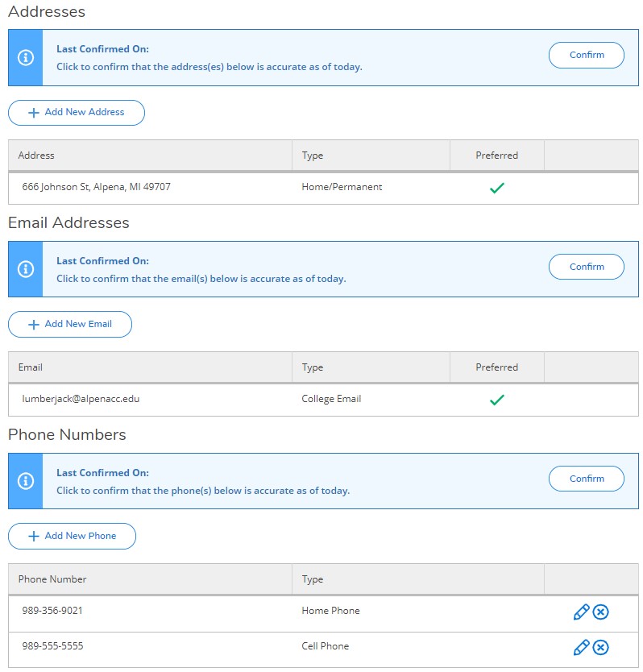Select the phone number 989-555-5555

(52, 646)
